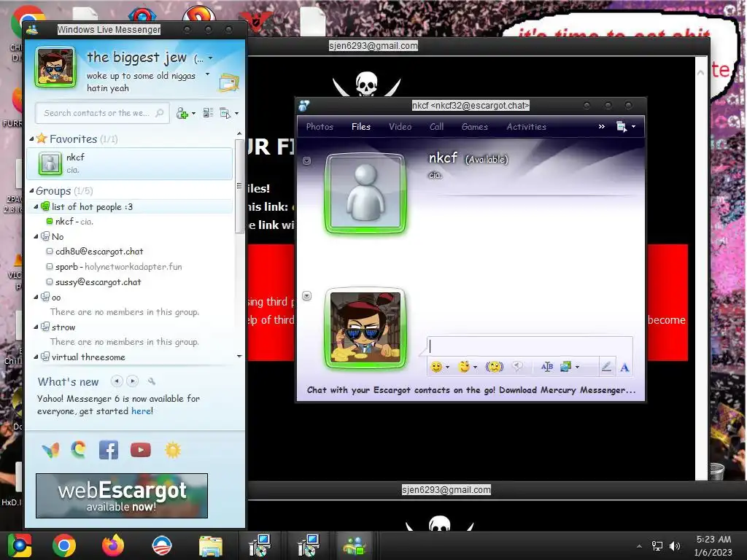Click the search magnifier icon in contacts search

[160, 113]
